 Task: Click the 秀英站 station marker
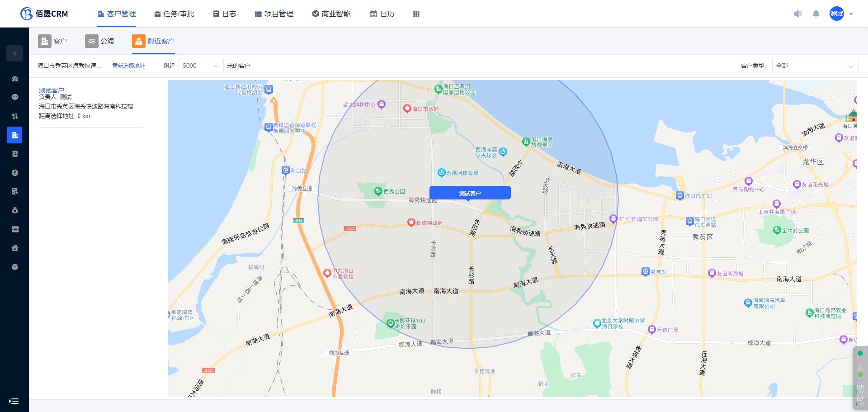[646, 272]
